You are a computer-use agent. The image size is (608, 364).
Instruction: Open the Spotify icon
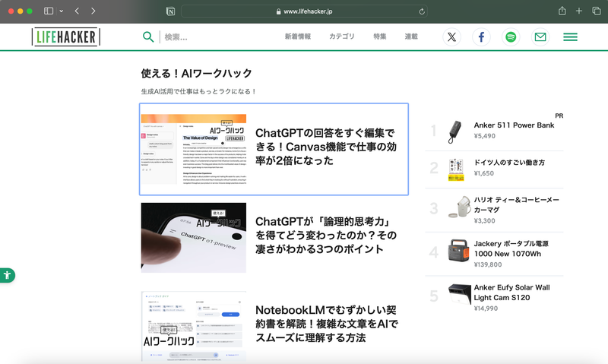click(511, 36)
